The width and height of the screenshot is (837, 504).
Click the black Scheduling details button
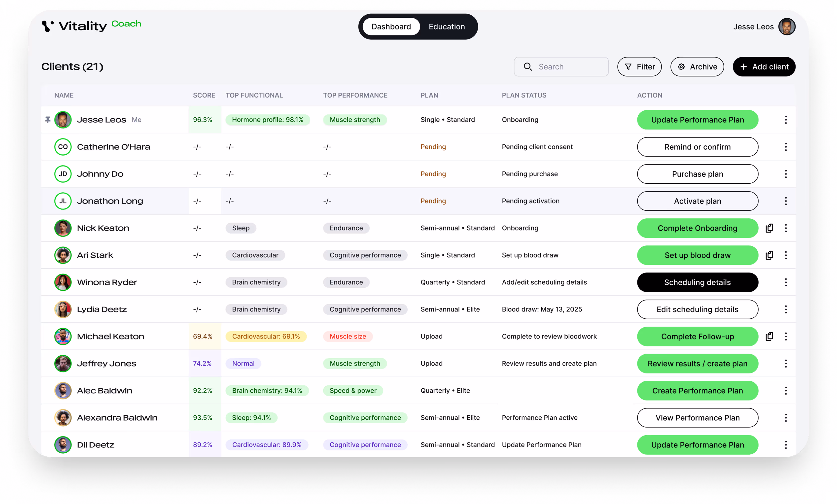coord(697,282)
